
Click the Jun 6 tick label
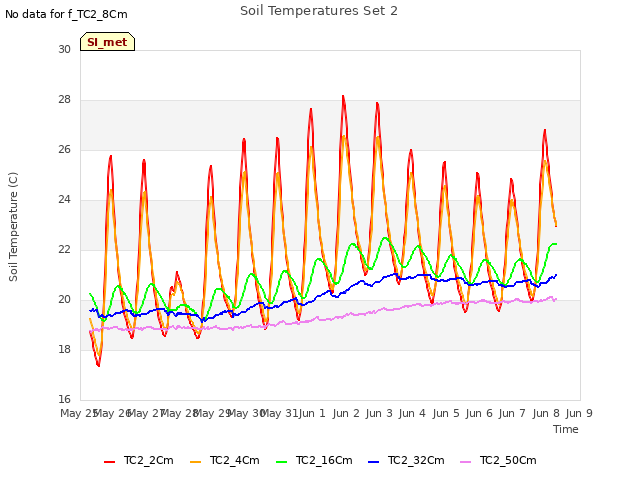tap(479, 413)
